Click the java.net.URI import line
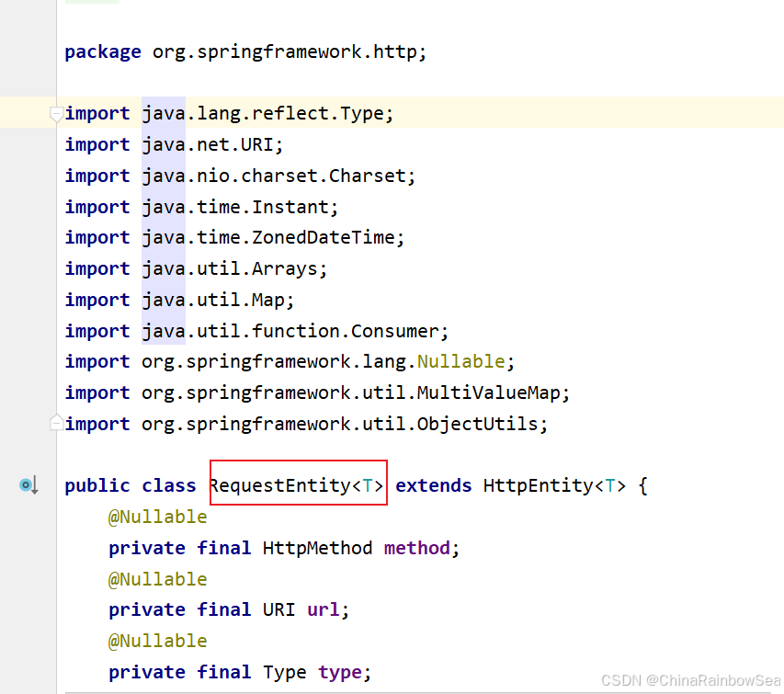 coord(174,145)
